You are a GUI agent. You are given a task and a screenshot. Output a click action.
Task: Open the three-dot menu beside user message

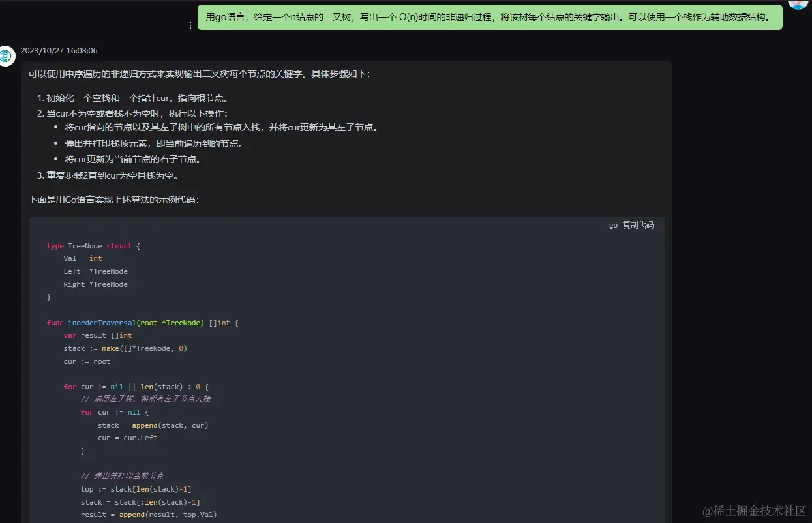click(x=190, y=25)
